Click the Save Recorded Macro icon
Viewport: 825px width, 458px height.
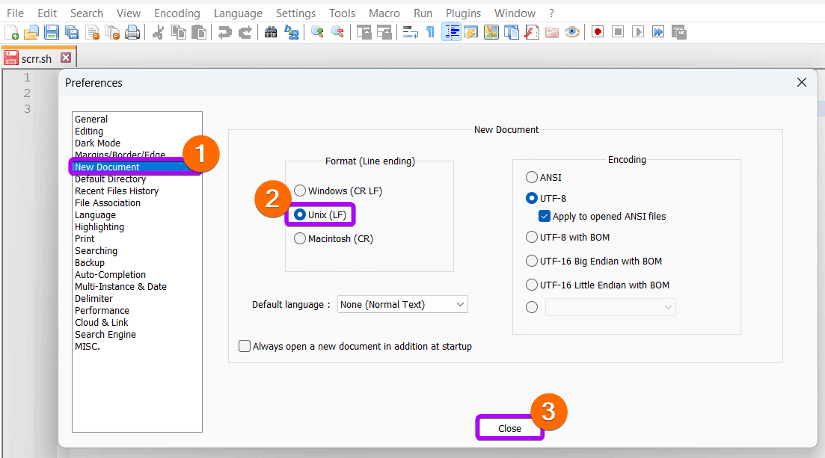(679, 33)
